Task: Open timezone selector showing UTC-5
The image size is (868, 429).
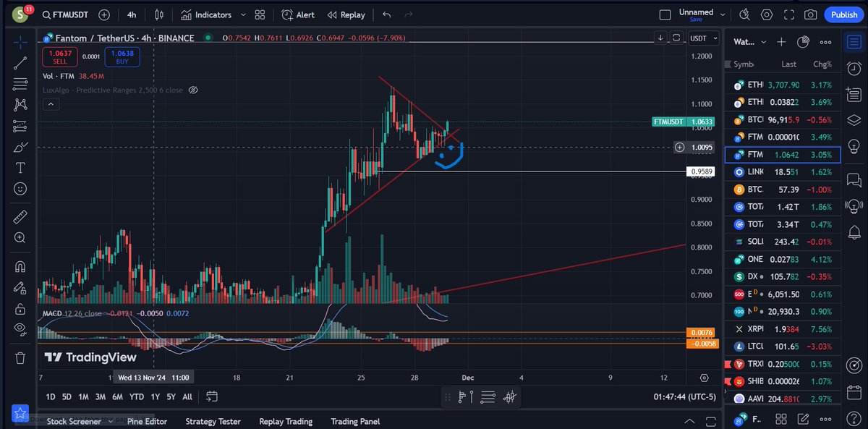Action: click(x=684, y=396)
